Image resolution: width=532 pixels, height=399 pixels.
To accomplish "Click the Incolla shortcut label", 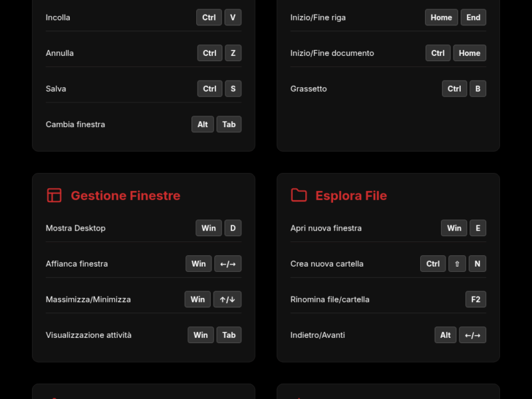I will pos(58,17).
